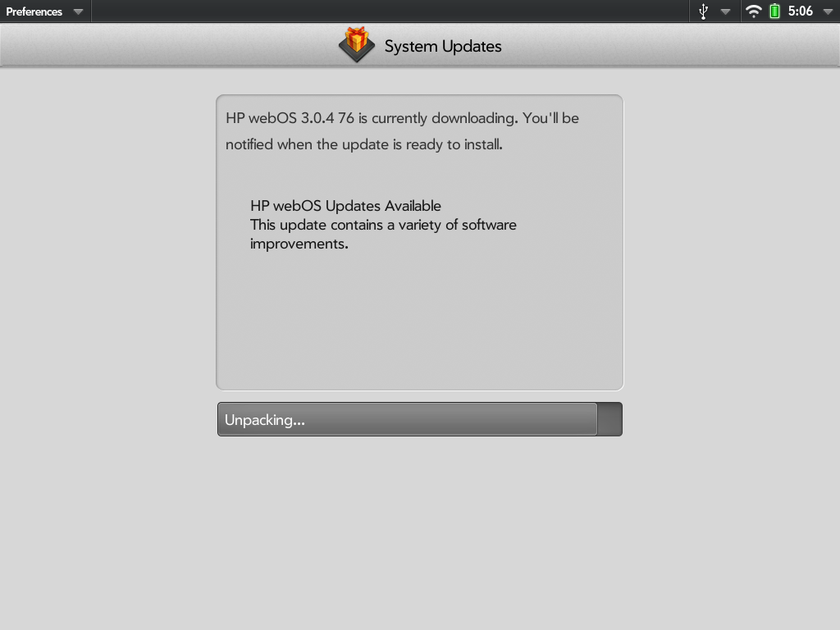Tap the green battery indicator icon
The width and height of the screenshot is (840, 630).
click(x=774, y=11)
